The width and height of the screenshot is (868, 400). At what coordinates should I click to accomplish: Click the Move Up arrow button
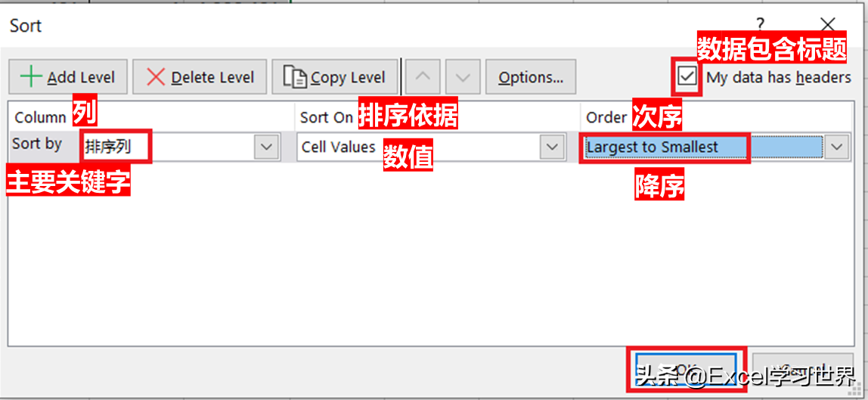(x=423, y=76)
